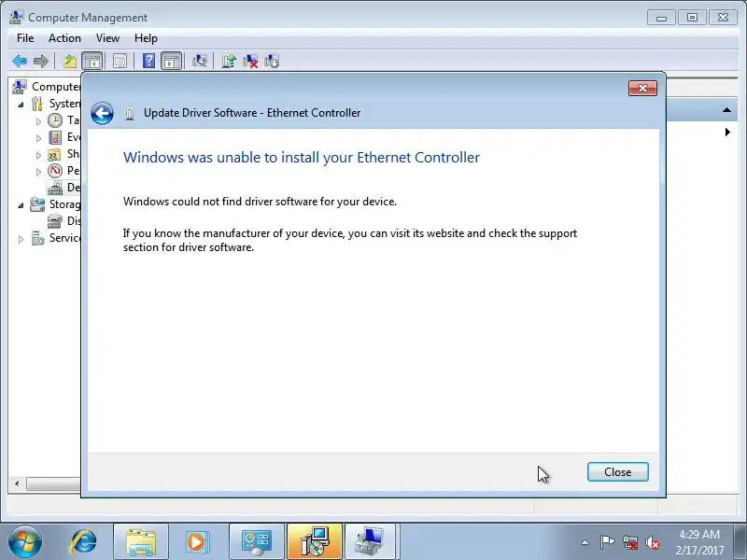Screen dimensions: 747x560
Task: Switch to the Control Panel taskbar button
Action: (257, 542)
